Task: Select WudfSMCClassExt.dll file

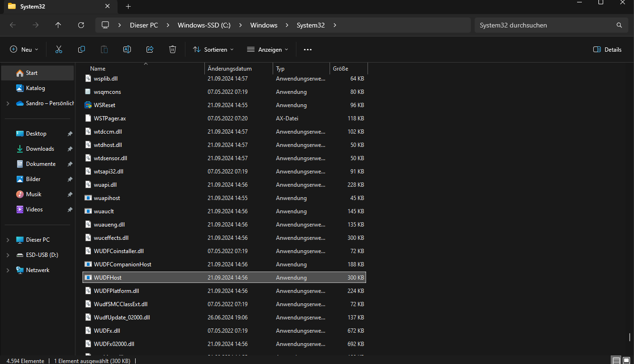Action: pyautogui.click(x=224, y=304)
